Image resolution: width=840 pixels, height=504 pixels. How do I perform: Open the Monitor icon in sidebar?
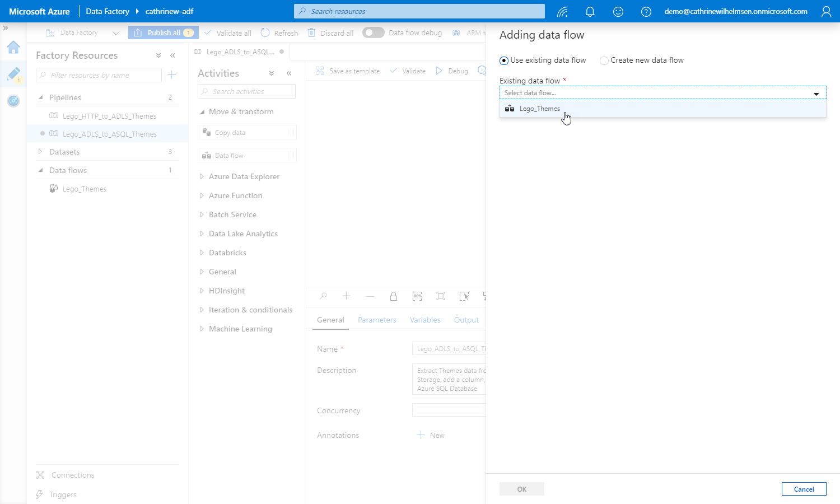13,101
